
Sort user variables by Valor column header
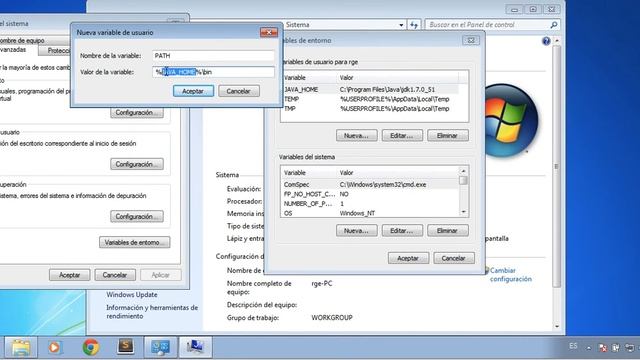coord(398,78)
